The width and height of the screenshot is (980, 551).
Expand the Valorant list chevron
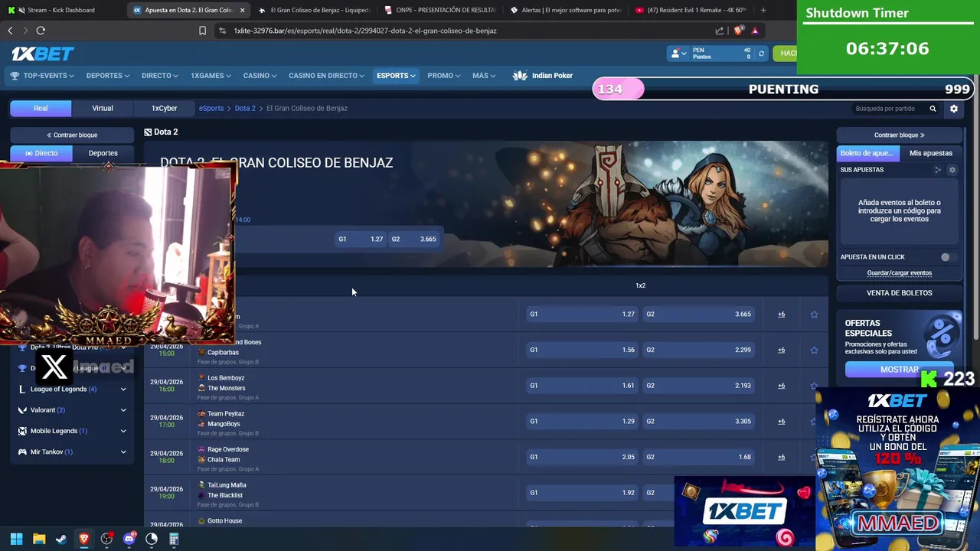click(123, 410)
